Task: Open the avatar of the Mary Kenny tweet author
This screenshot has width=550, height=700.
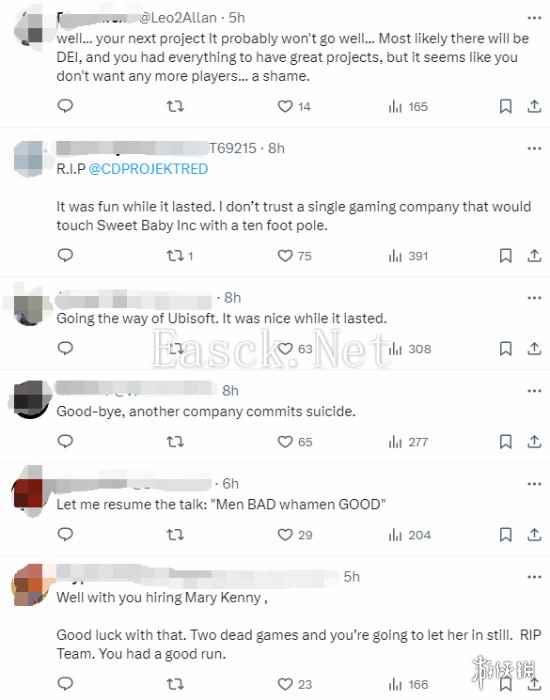Action: click(x=32, y=585)
